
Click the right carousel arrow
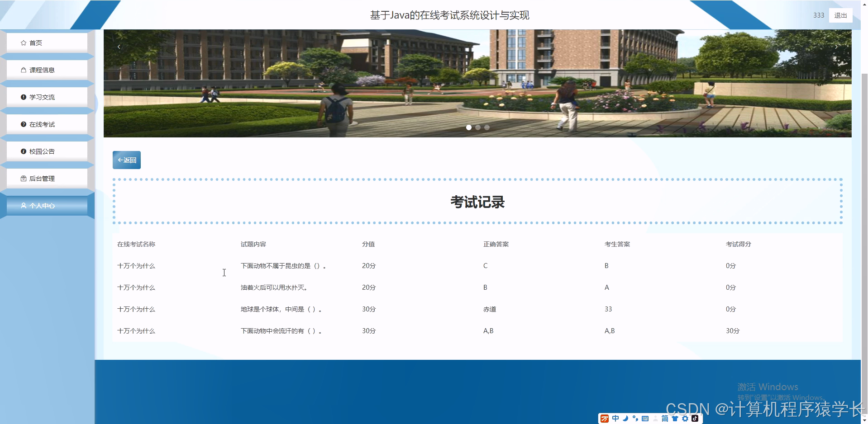(x=836, y=47)
